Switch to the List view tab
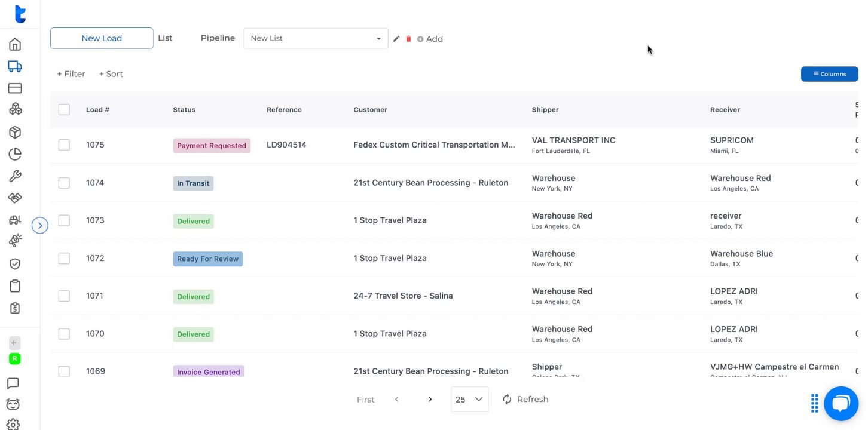868x430 pixels. click(x=165, y=38)
